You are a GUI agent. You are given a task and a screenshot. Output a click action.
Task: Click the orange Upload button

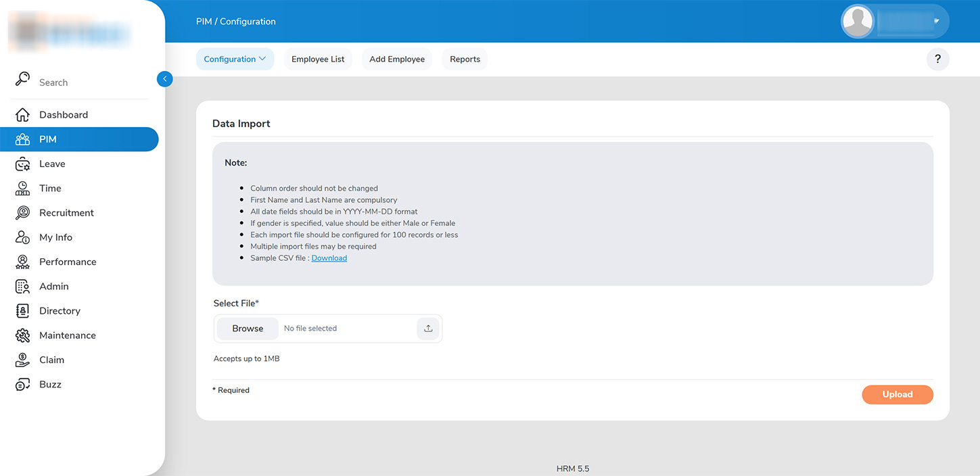click(897, 395)
